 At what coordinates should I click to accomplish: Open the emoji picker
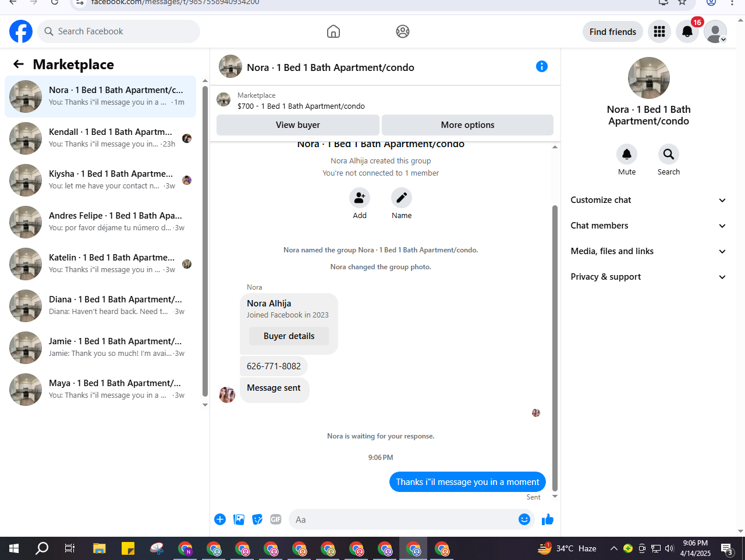(x=524, y=519)
